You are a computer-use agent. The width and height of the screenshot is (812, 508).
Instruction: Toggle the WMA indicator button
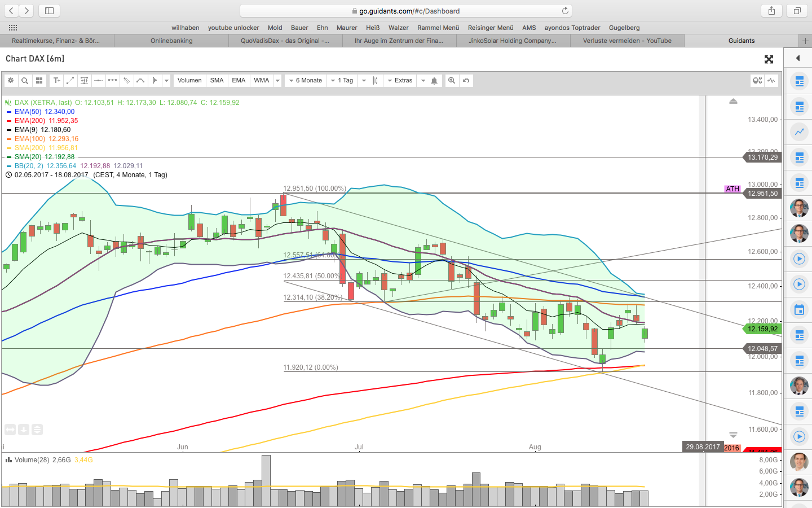pos(262,81)
